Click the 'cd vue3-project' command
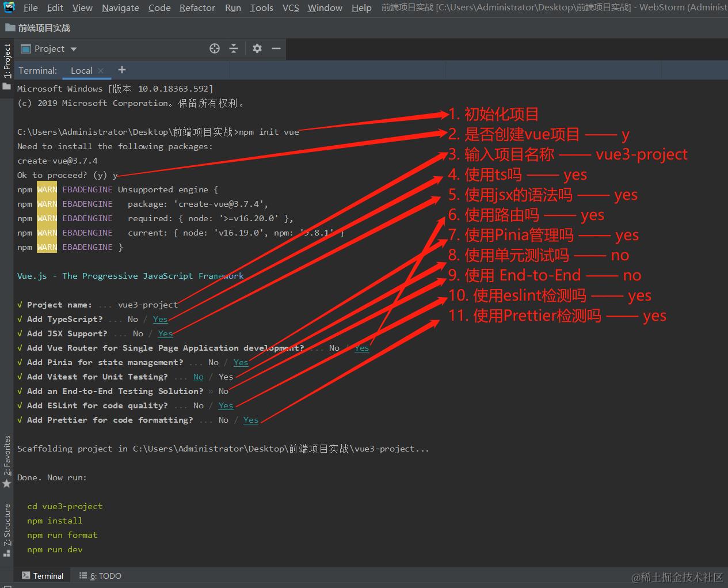The image size is (728, 588). (x=65, y=506)
